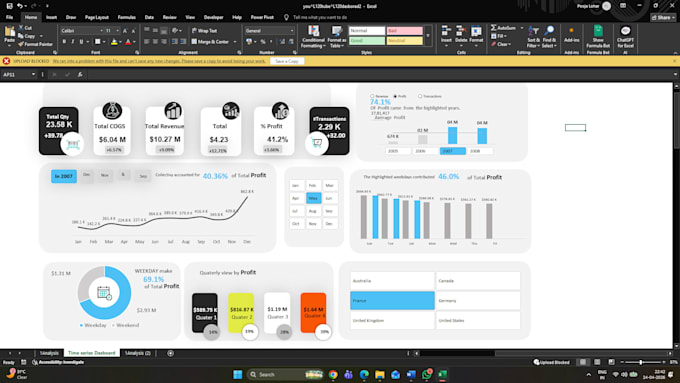Click the Insert Function fx icon

tap(80, 75)
